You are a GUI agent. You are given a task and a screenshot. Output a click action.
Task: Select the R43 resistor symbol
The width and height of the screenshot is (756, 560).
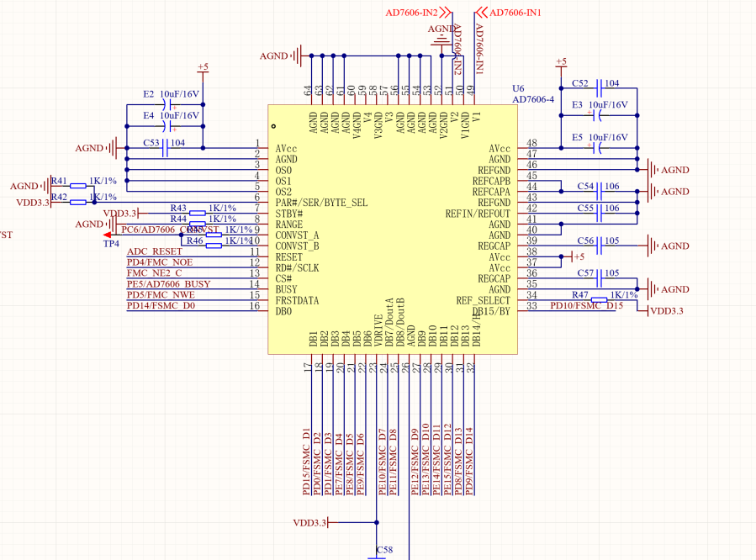[197, 213]
